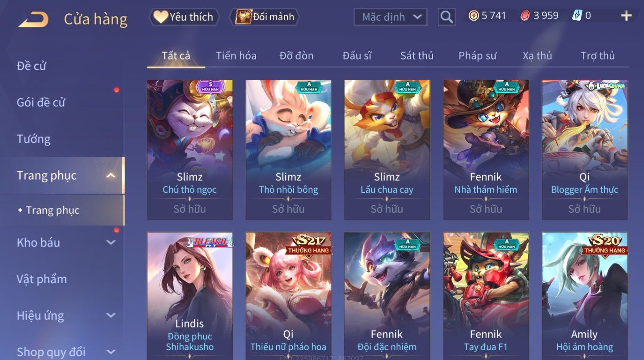Viewport: 644px width, 360px height.
Task: Open Gói đề cử in sidebar
Action: (x=41, y=102)
